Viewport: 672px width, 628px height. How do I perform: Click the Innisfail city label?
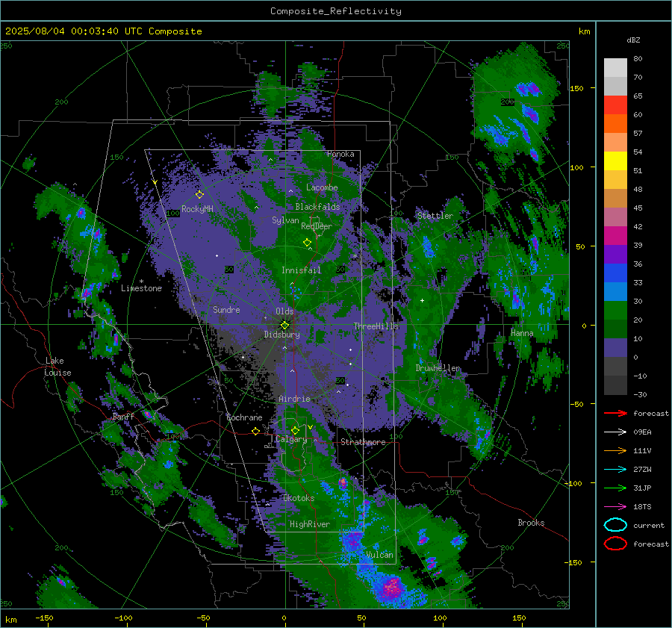[x=302, y=270]
